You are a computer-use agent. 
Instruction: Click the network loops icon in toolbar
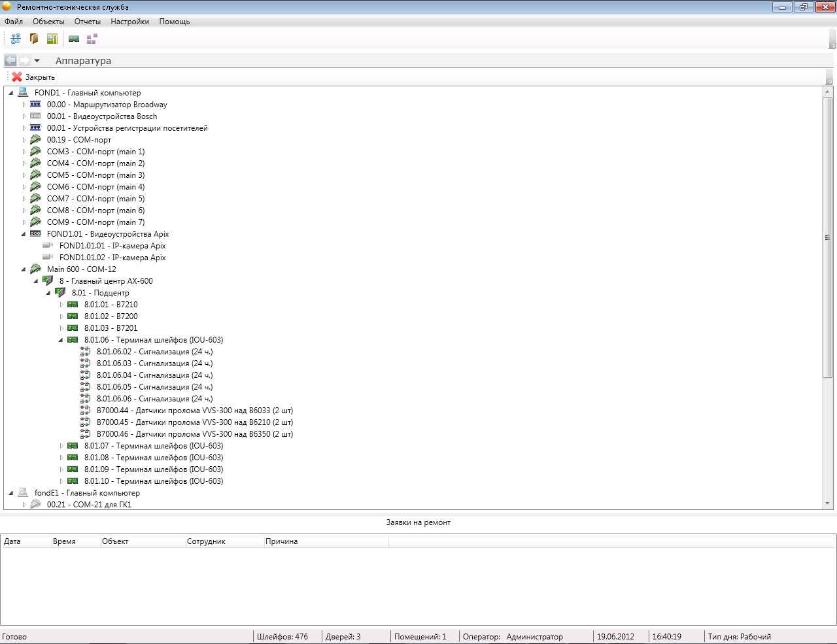[16, 39]
